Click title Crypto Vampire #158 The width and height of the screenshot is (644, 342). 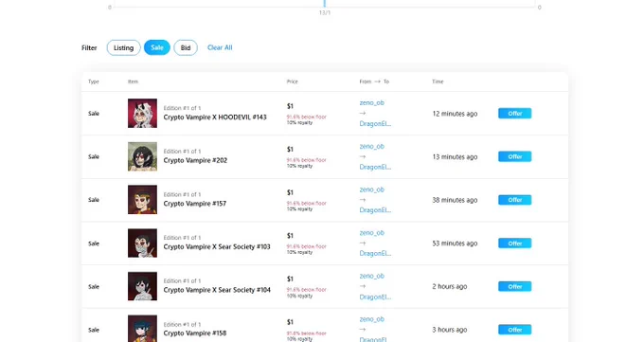[195, 333]
